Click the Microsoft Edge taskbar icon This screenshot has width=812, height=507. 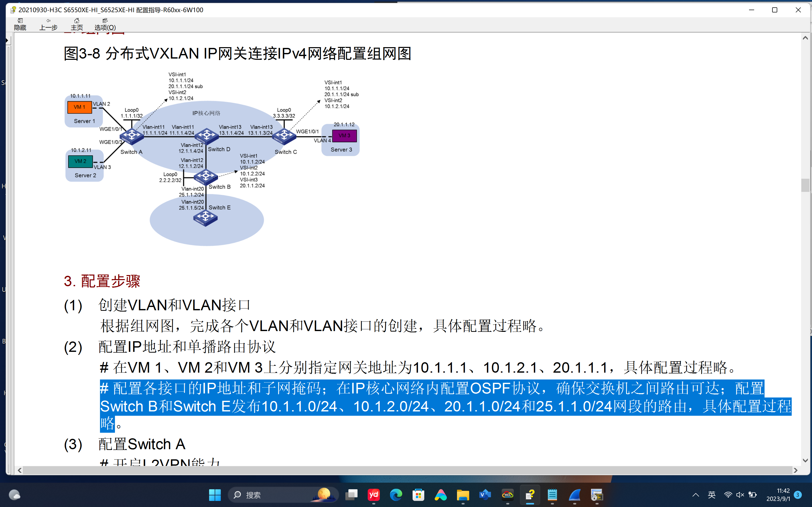(x=396, y=495)
